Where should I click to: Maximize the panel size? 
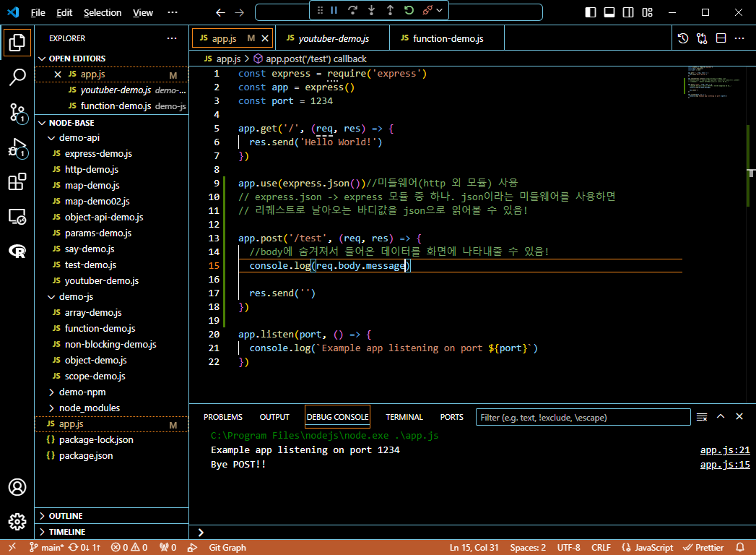point(721,416)
